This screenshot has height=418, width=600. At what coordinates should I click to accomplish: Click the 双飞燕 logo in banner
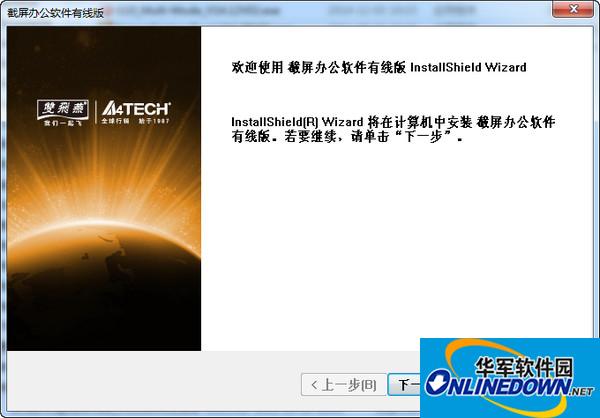63,113
